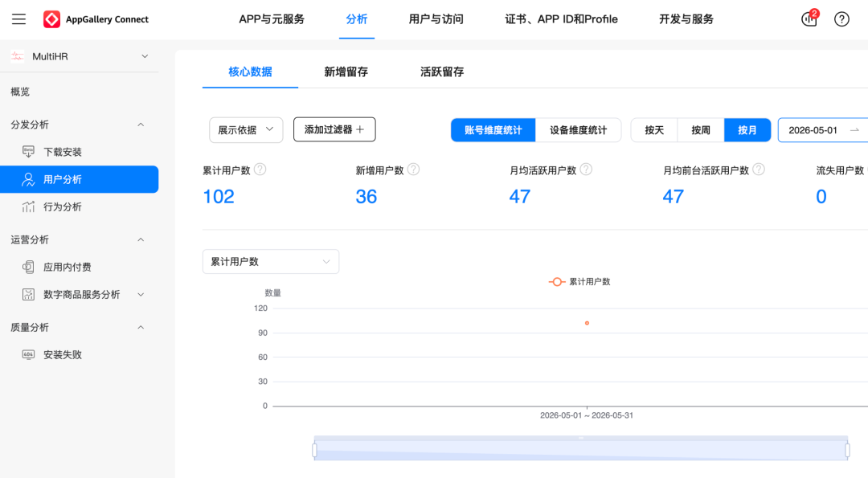Click the 2026-05-01 date input field

pos(813,130)
